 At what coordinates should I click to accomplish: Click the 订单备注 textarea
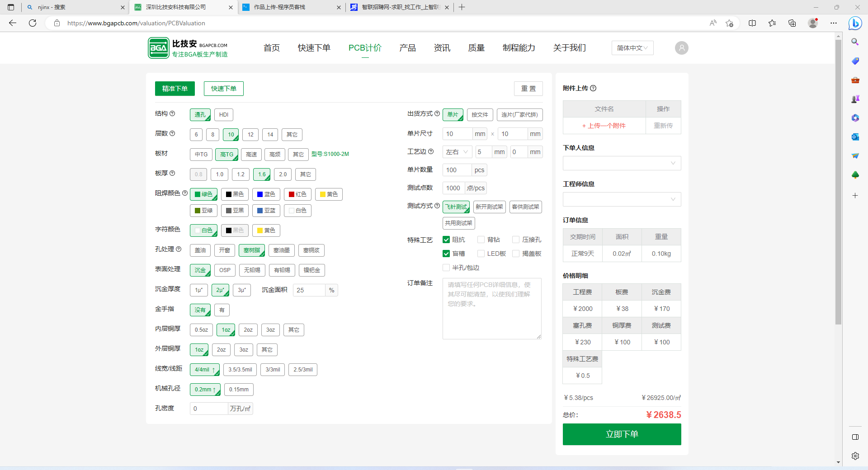(x=492, y=309)
